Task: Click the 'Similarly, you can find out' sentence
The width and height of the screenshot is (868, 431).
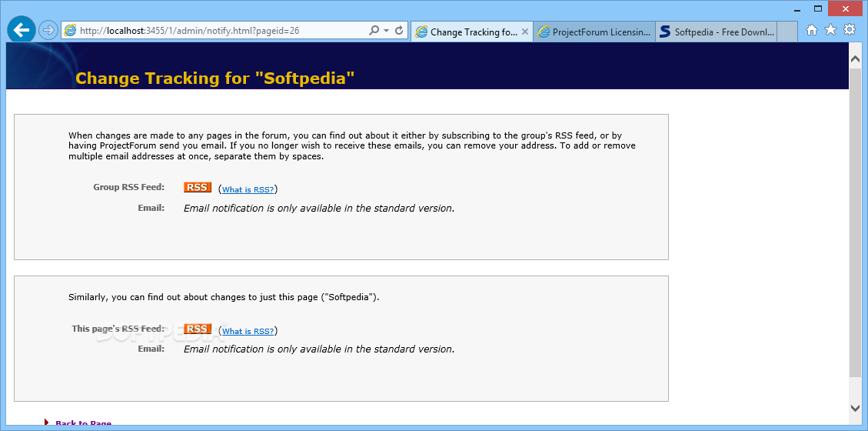Action: point(224,297)
